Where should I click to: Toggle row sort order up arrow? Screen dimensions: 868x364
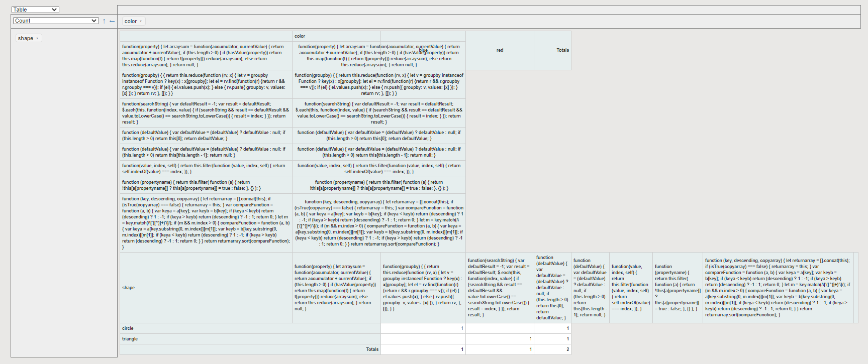[104, 21]
